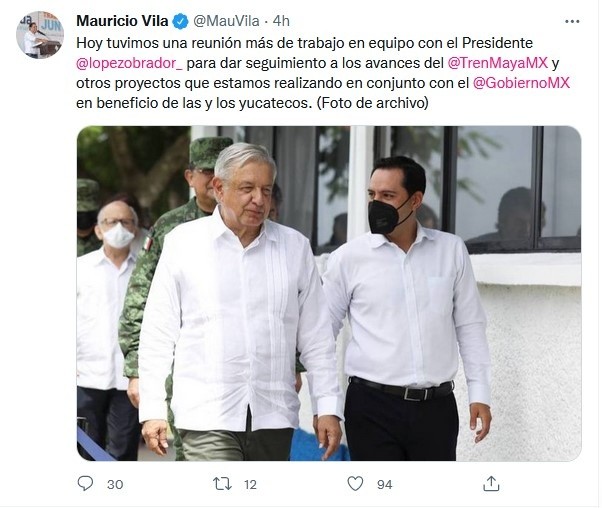Viewport: 602px width, 508px height.
Task: Click the like count 94
Action: [x=384, y=485]
